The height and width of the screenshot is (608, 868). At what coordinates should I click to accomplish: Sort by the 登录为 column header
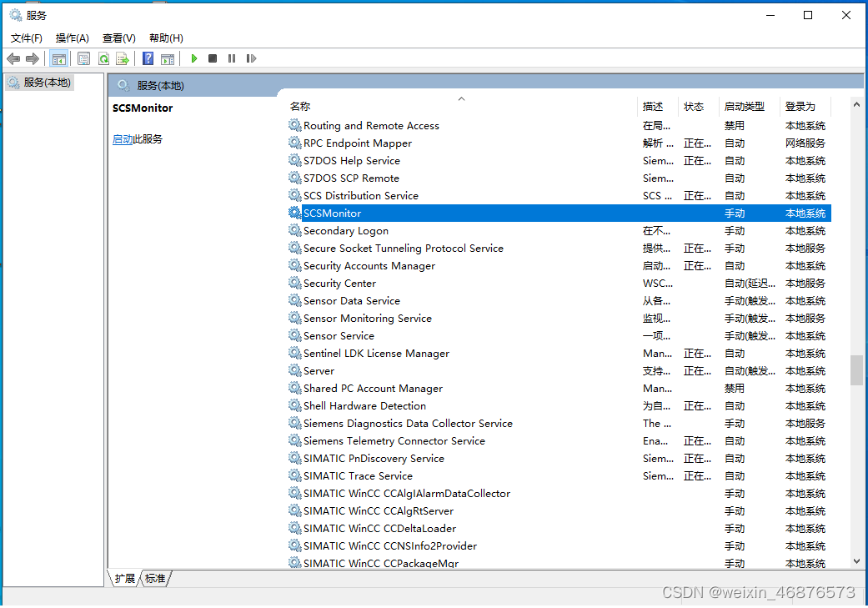coord(805,106)
